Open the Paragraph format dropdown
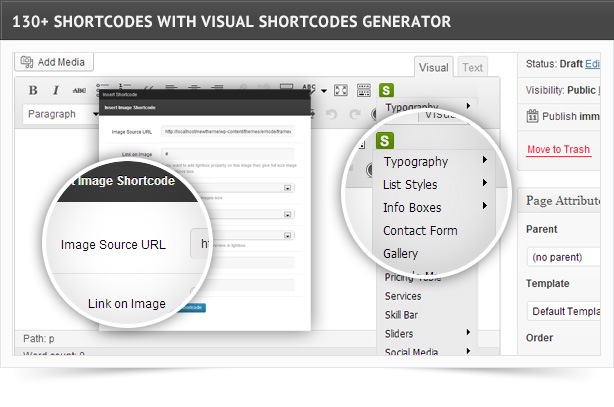The height and width of the screenshot is (407, 614). pos(60,114)
